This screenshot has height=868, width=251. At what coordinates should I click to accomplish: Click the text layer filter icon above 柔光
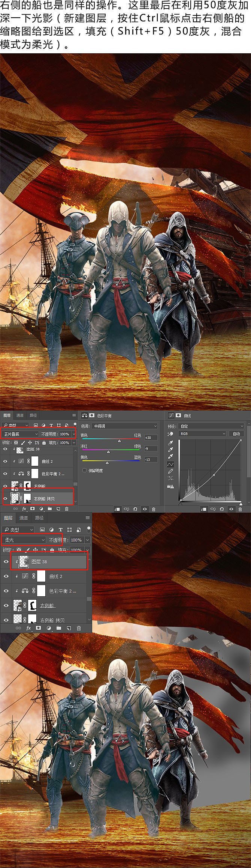[60, 530]
